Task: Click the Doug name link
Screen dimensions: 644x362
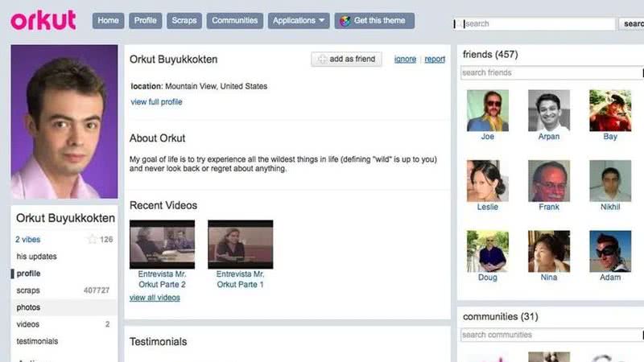Action: point(488,278)
